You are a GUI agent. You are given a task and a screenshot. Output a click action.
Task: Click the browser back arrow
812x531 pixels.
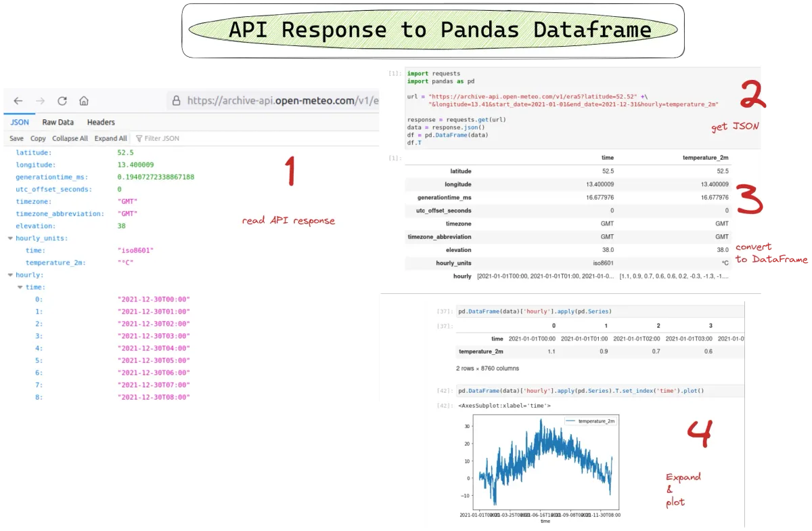point(18,101)
